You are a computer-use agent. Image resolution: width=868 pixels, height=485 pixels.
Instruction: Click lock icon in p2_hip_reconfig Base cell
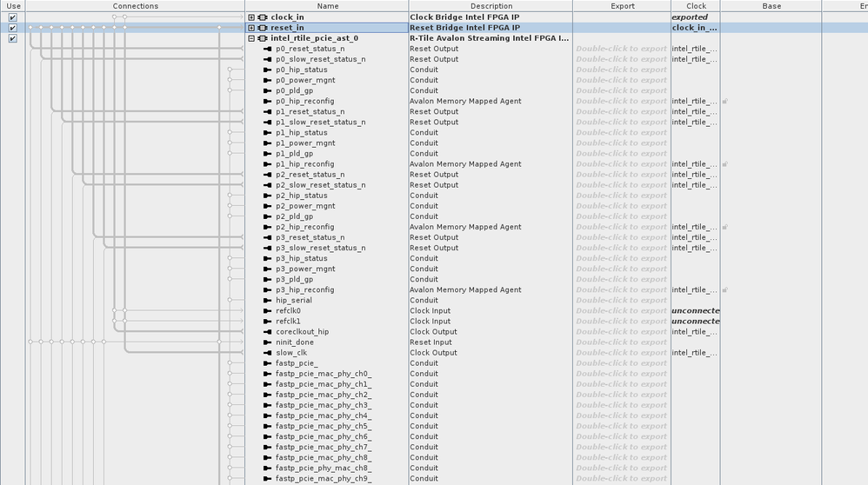click(724, 227)
